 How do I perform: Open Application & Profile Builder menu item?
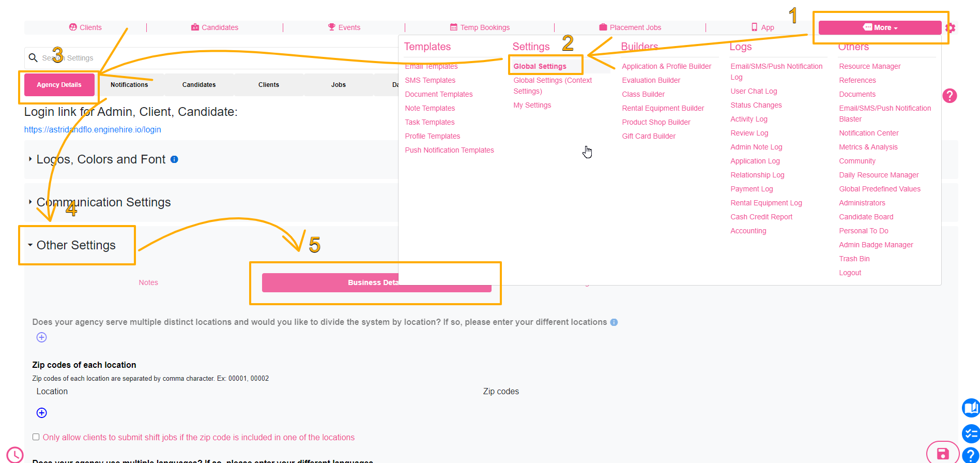[666, 66]
